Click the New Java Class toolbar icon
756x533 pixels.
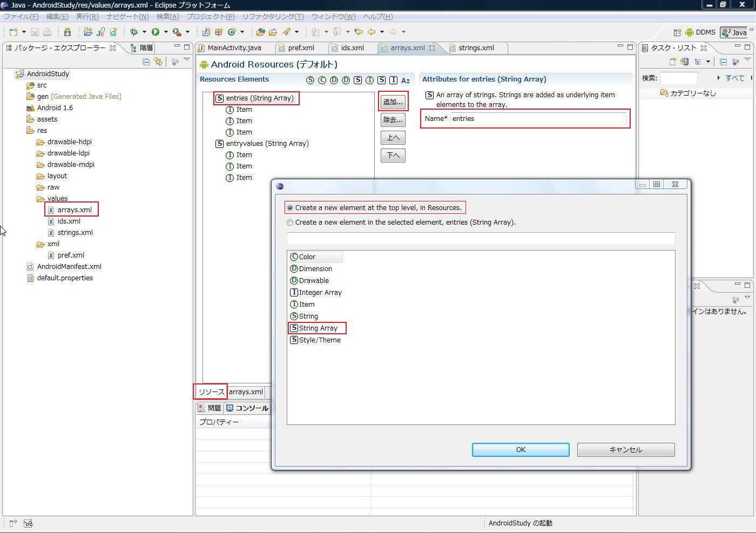232,32
